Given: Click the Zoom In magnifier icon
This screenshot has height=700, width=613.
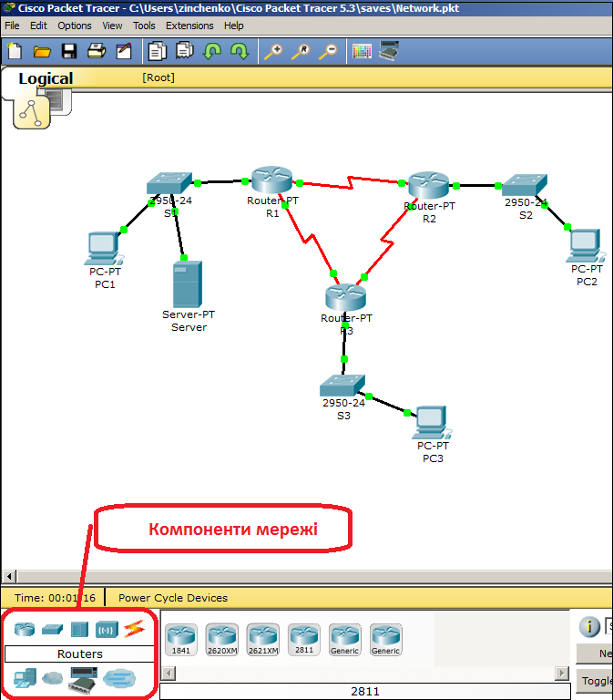Looking at the screenshot, I should [273, 51].
